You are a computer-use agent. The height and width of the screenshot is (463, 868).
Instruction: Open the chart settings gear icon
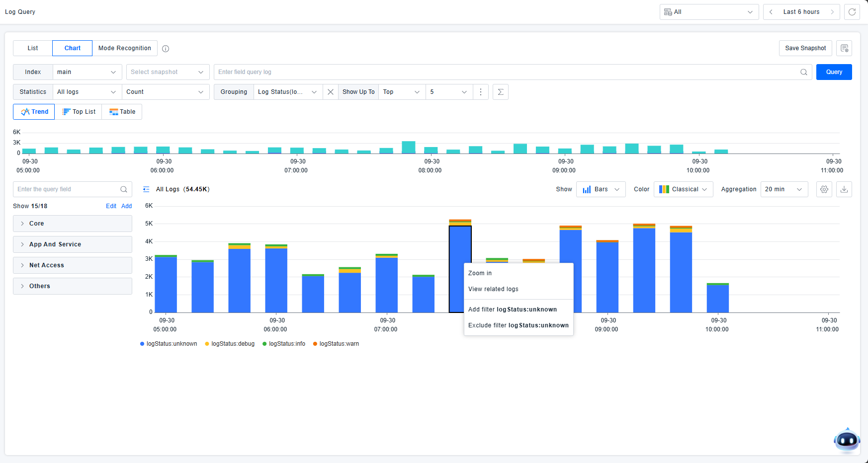tap(824, 189)
